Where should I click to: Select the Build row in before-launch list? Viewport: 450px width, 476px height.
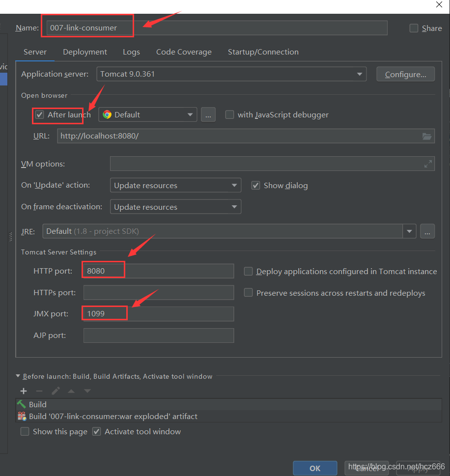228,404
